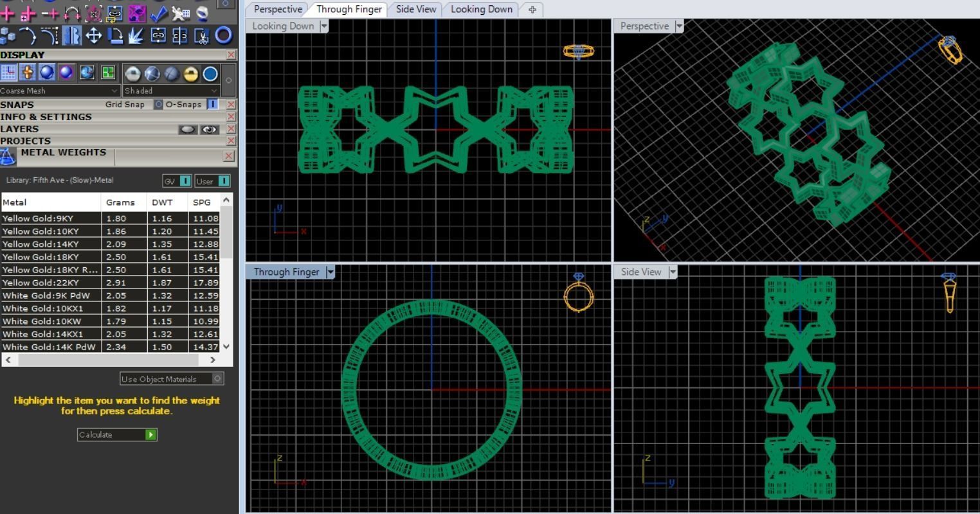Select the Yellow Gold:22KY row
This screenshot has width=980, height=514.
click(111, 283)
